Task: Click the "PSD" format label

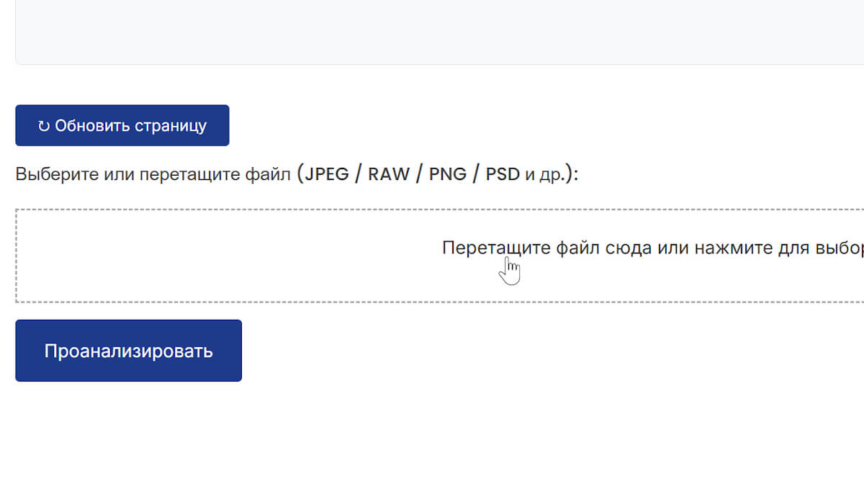Action: (503, 174)
